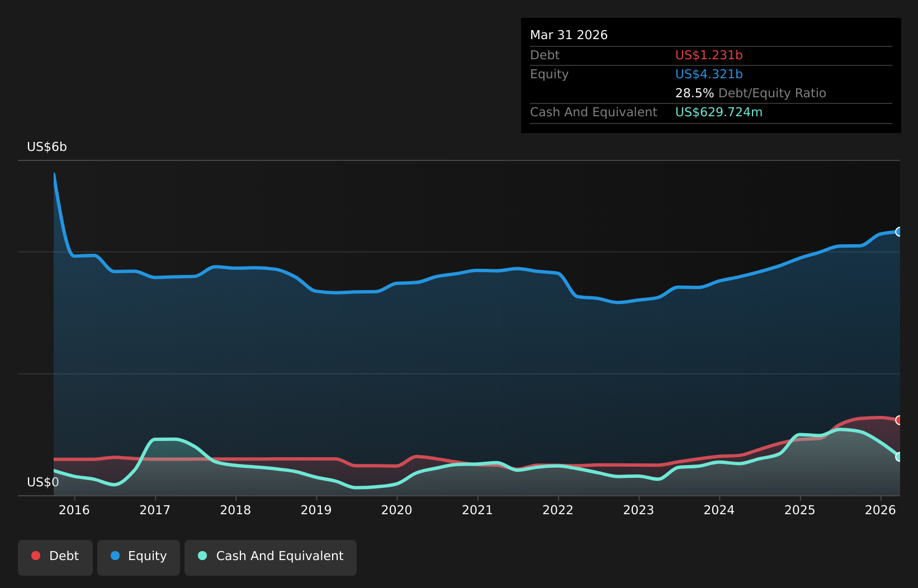Click the US$4.321b equity value
Image resolution: width=918 pixels, height=588 pixels.
tap(709, 74)
